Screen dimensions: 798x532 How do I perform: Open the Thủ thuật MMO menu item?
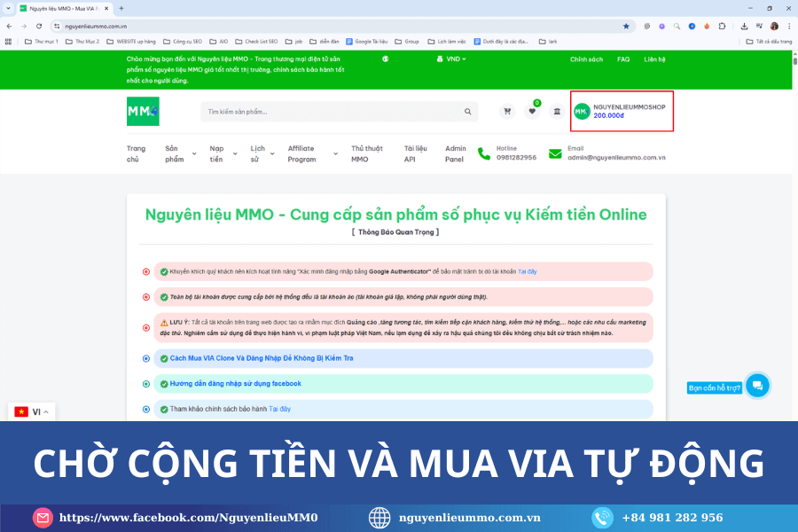tap(366, 153)
